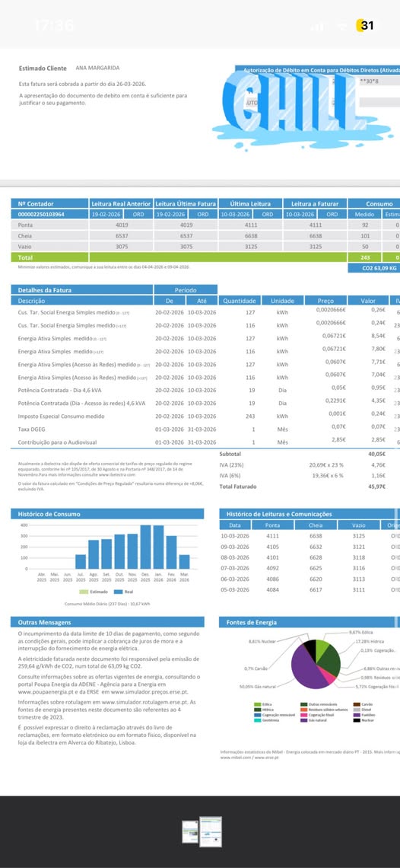Tap the battery indicator showing 31
This screenshot has height=868, width=400.
[365, 25]
